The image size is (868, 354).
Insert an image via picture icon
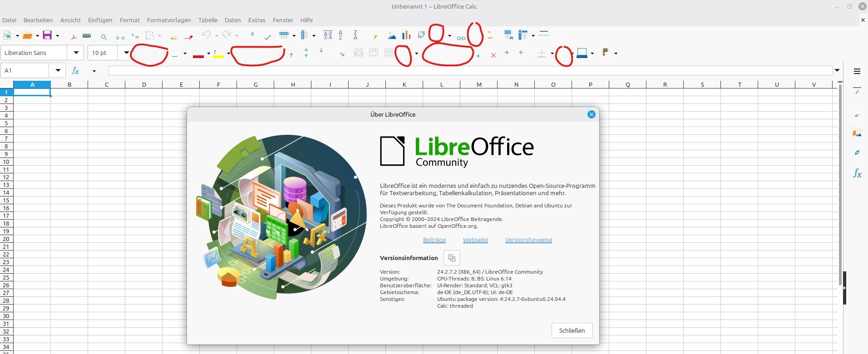coord(391,36)
